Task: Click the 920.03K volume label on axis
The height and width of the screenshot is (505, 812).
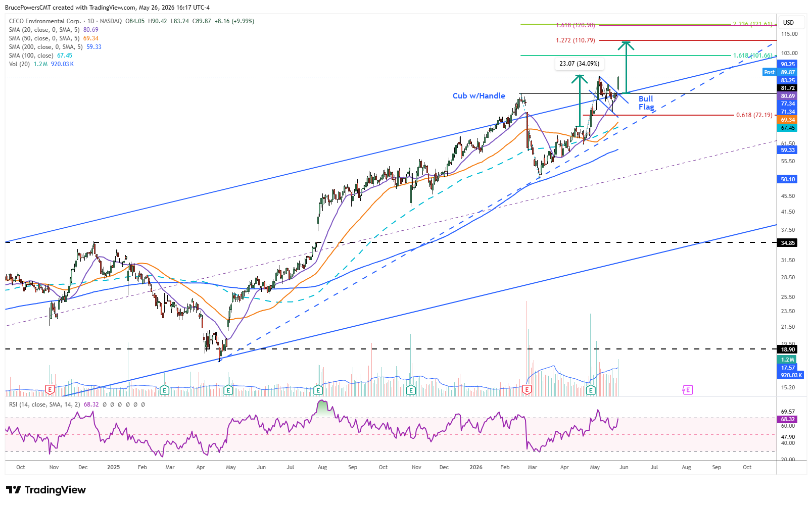Action: (x=791, y=375)
